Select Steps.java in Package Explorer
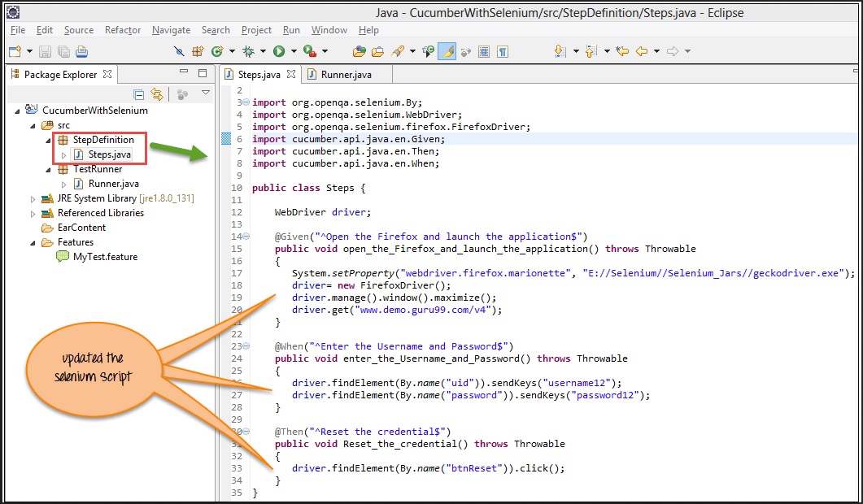 110,154
